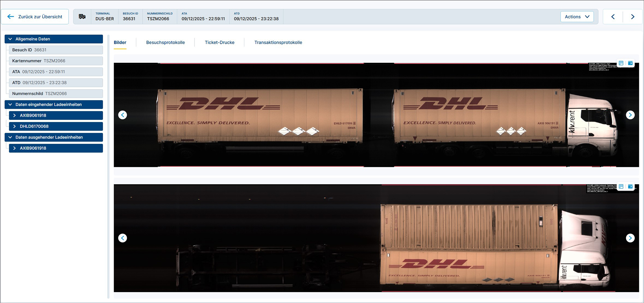Image resolution: width=644 pixels, height=303 pixels.
Task: Show next image in top carousel
Action: (630, 115)
